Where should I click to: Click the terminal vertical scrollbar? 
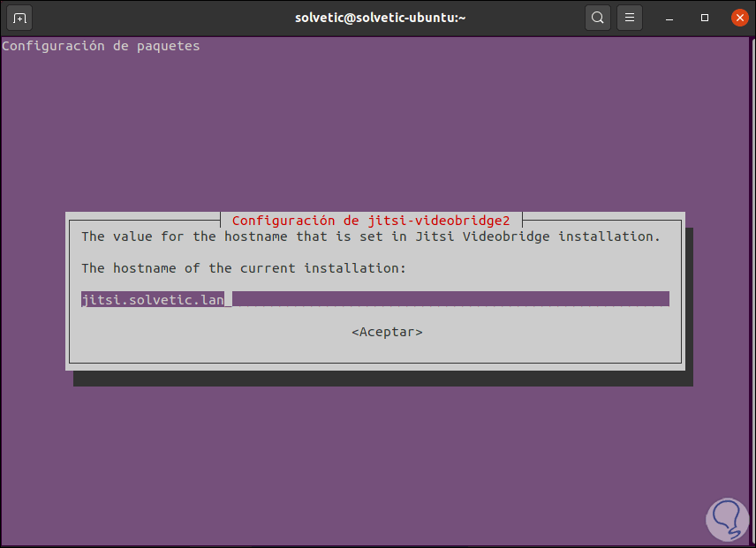point(752,291)
